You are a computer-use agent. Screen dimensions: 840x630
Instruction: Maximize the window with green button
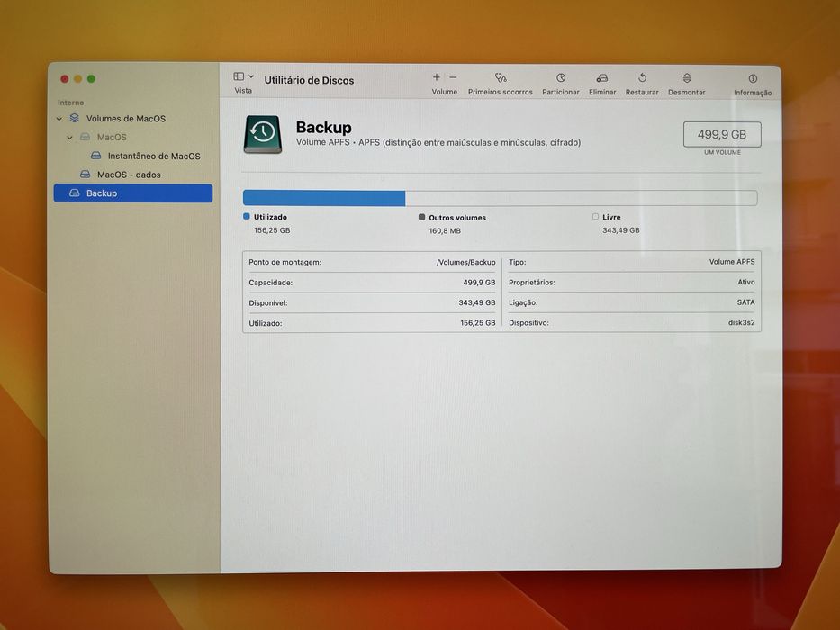coord(91,79)
